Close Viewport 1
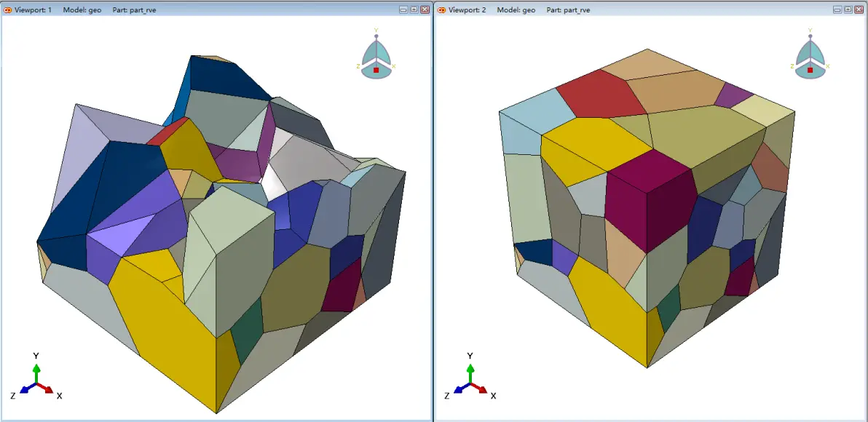 [x=425, y=10]
